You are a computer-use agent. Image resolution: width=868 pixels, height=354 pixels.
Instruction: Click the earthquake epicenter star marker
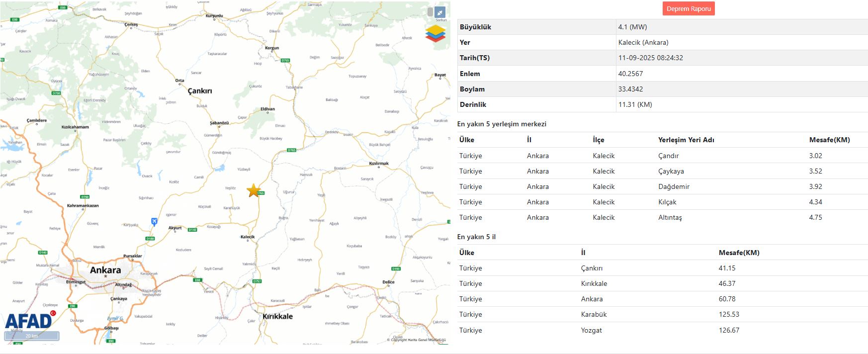click(254, 190)
